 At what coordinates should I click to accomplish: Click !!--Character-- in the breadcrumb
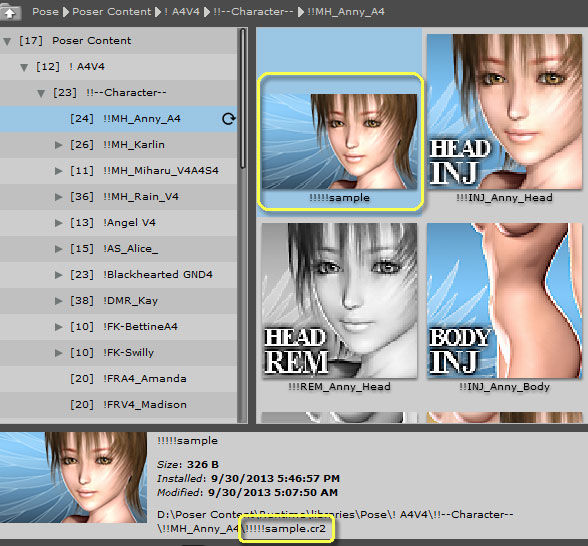253,12
